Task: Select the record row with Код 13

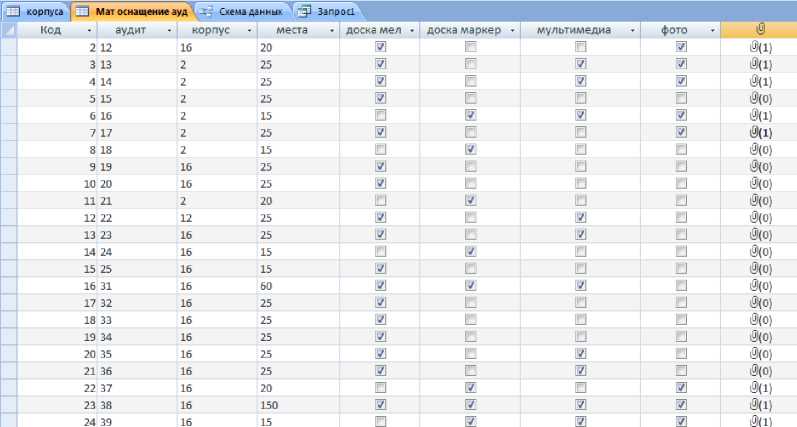Action: [9, 235]
